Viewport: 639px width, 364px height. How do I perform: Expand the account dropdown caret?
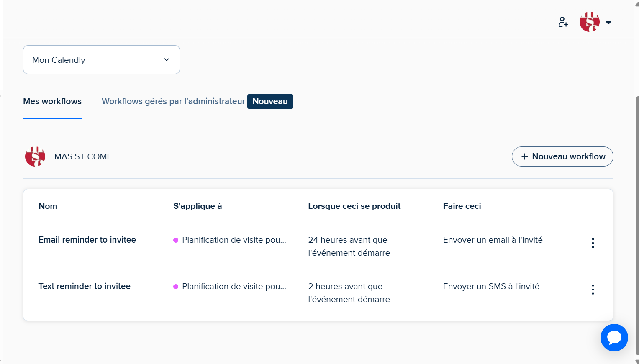pos(608,23)
